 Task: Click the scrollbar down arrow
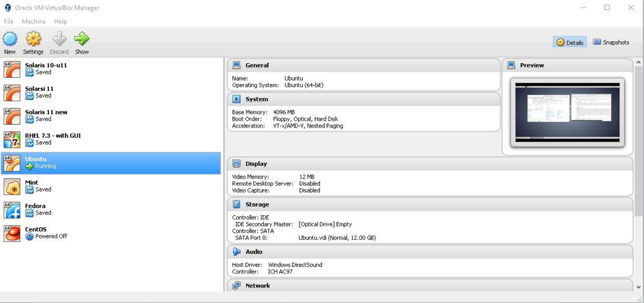tap(638, 286)
